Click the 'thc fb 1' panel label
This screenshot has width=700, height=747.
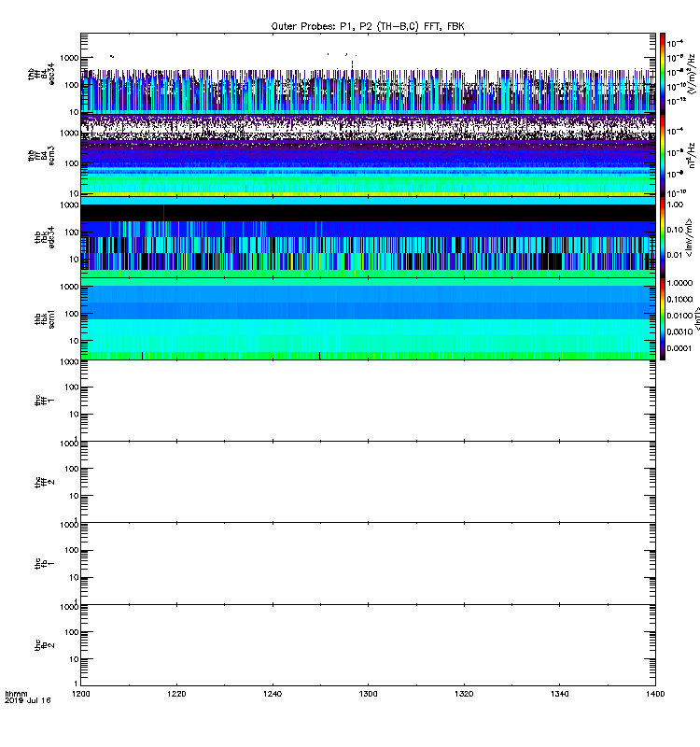pos(45,564)
